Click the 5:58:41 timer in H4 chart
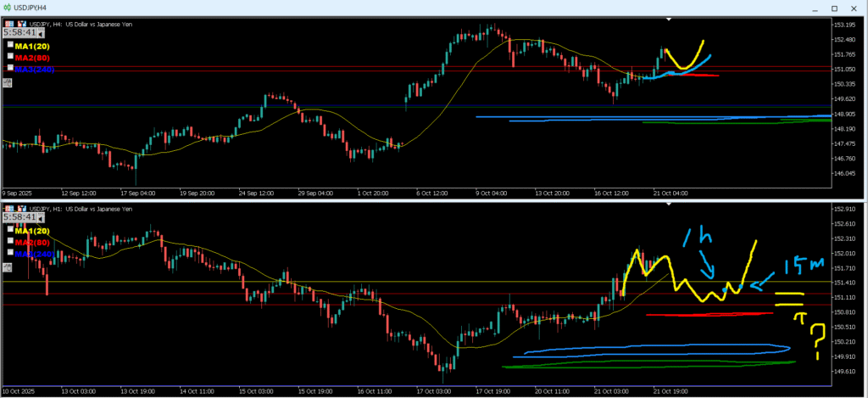The height and width of the screenshot is (398, 868). (x=19, y=32)
